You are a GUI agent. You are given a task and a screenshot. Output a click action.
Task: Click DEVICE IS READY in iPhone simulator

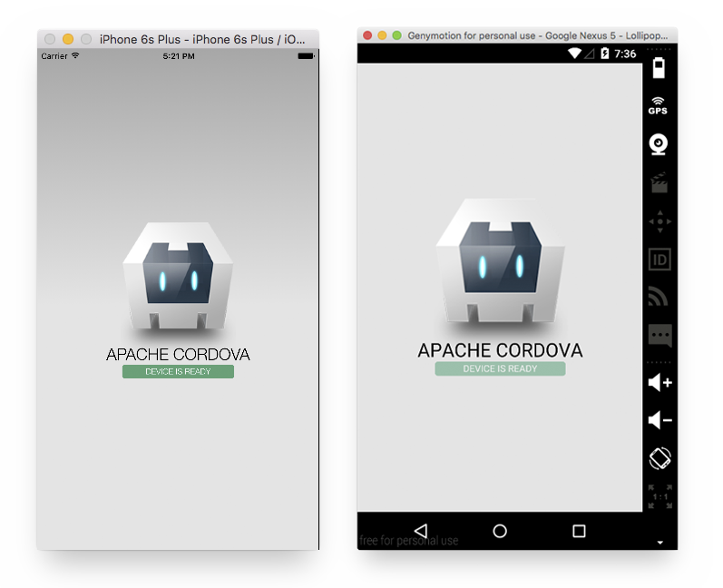[x=178, y=372]
